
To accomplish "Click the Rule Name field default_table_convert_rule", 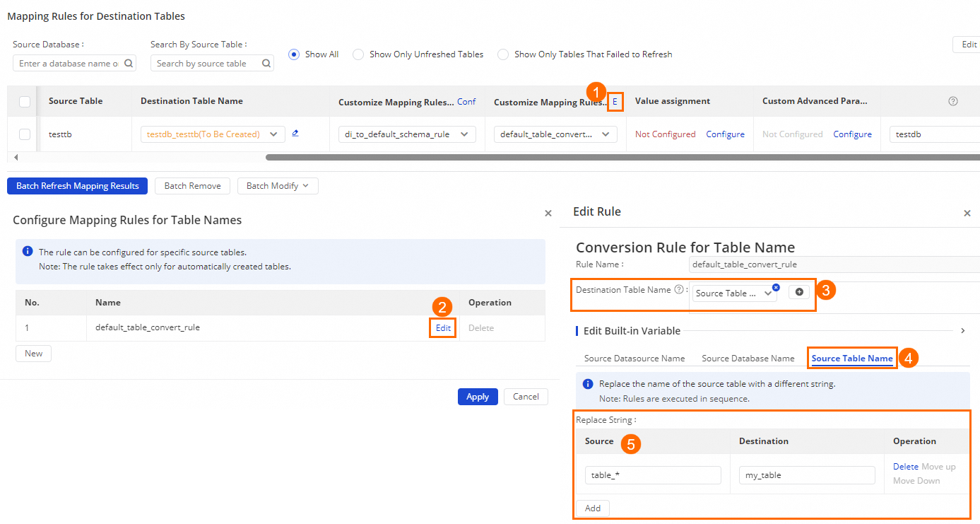I will [x=834, y=264].
